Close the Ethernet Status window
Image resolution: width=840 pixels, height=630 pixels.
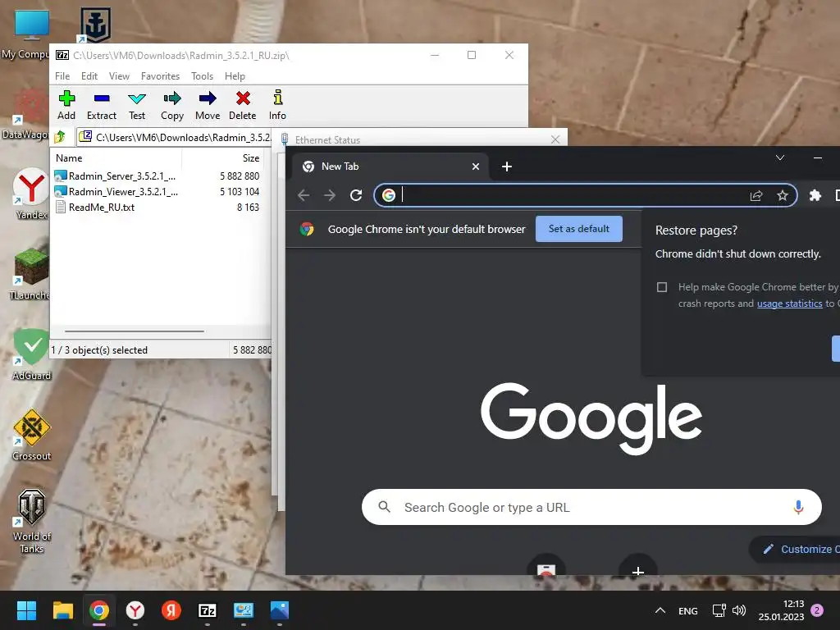[x=555, y=139]
